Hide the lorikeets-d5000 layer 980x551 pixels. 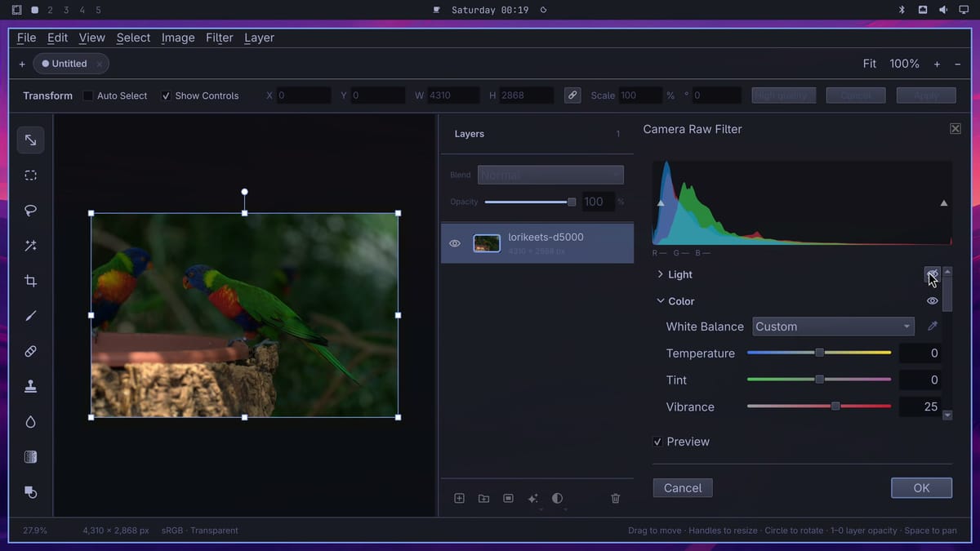[x=455, y=243]
